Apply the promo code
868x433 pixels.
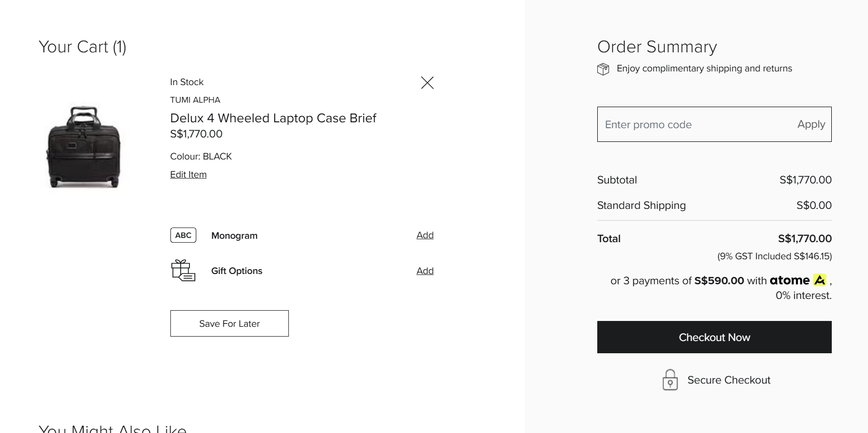[x=811, y=124]
